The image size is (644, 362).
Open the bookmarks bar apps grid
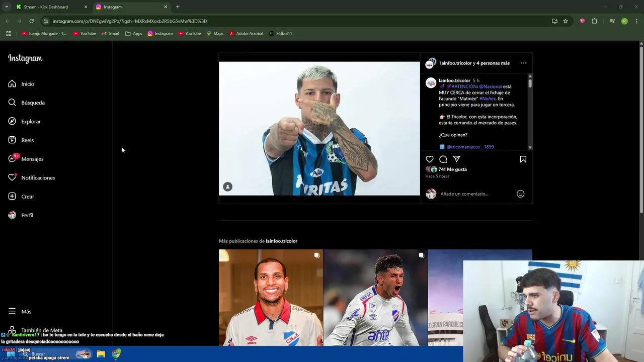pos(9,34)
